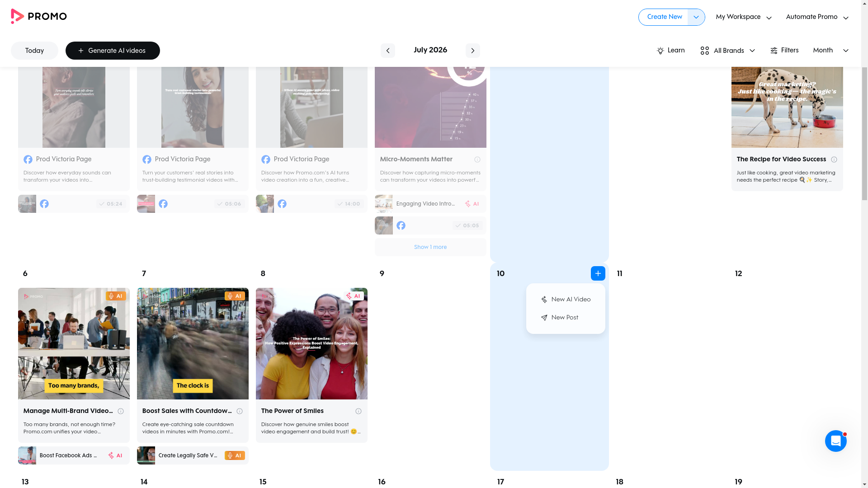868x488 pixels.
Task: Click the Generate AI videos button
Action: coord(113,51)
